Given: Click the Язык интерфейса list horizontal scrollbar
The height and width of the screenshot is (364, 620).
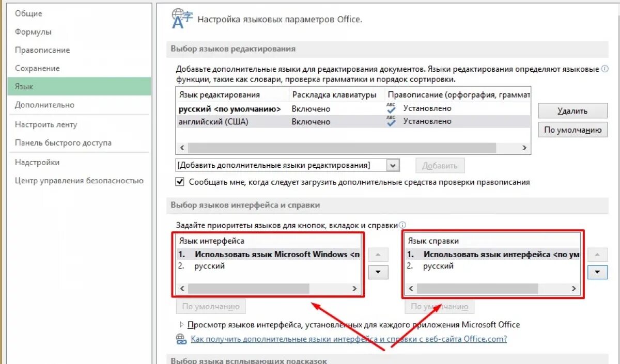Looking at the screenshot, I should (249, 289).
